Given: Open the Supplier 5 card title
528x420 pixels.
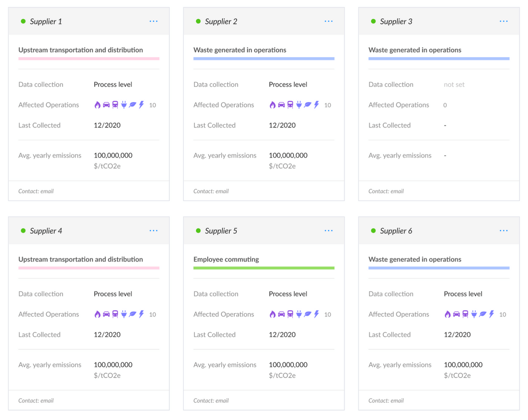Looking at the screenshot, I should click(221, 231).
